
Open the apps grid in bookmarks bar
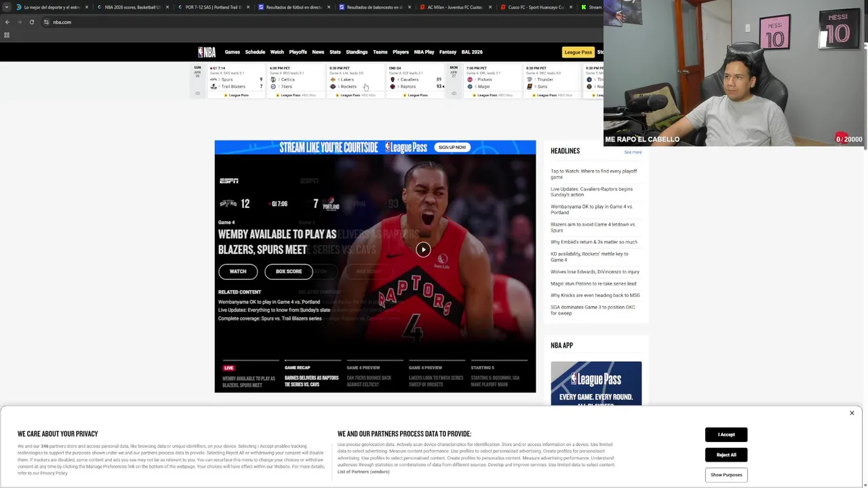tap(7, 35)
